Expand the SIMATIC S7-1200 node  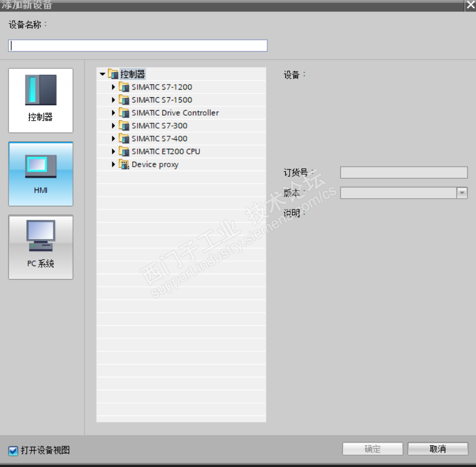(113, 87)
